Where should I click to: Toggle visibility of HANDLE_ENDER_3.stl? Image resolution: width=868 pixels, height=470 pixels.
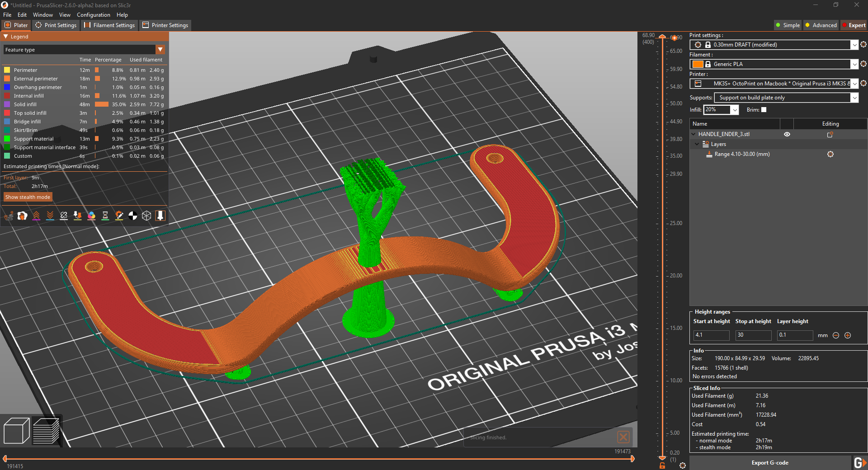tap(787, 134)
